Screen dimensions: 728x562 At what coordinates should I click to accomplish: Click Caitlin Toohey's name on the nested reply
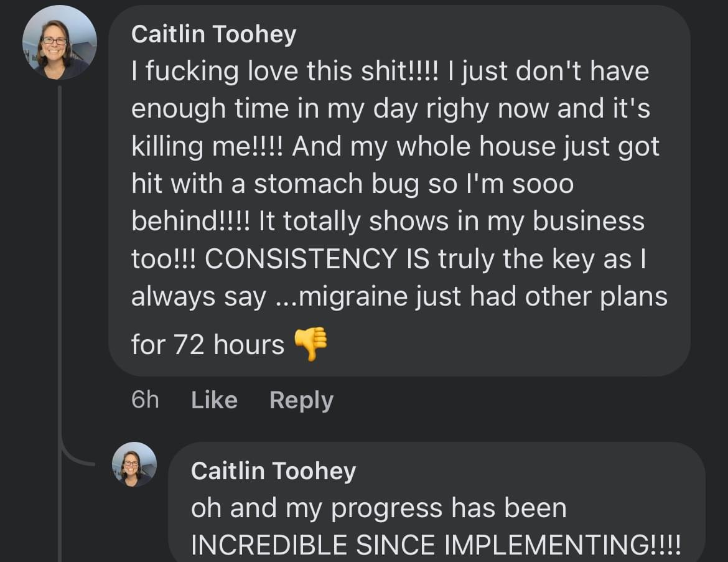tap(273, 471)
